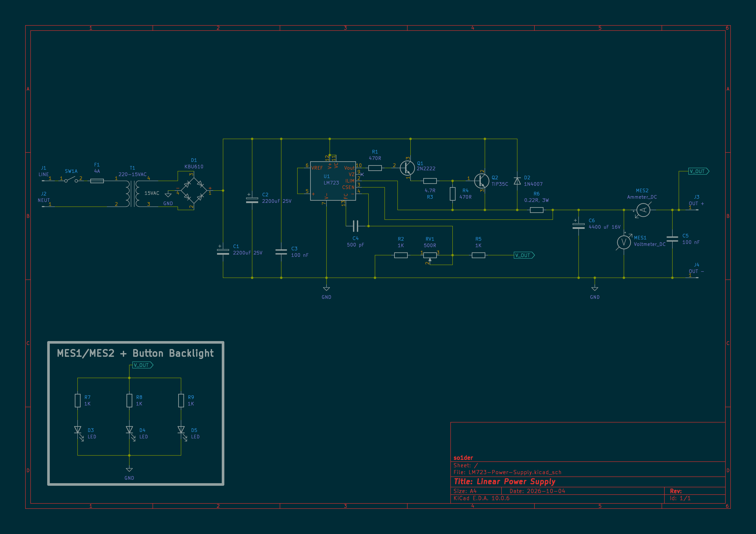The image size is (756, 534).
Task: Click the R2 1K resistor symbol
Action: (x=401, y=255)
